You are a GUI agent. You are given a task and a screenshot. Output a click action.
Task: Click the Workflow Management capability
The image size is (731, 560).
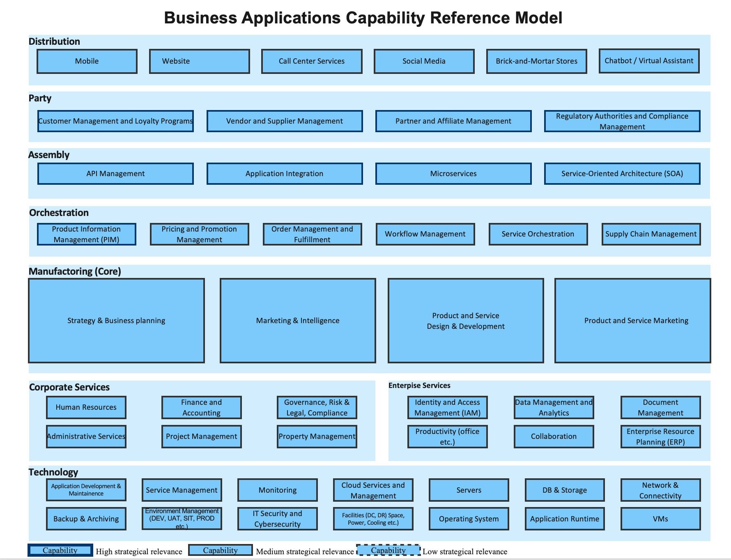(425, 234)
